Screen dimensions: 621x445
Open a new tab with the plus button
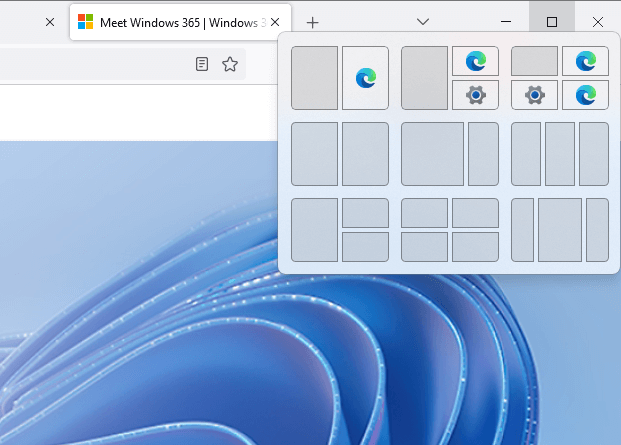tap(312, 23)
